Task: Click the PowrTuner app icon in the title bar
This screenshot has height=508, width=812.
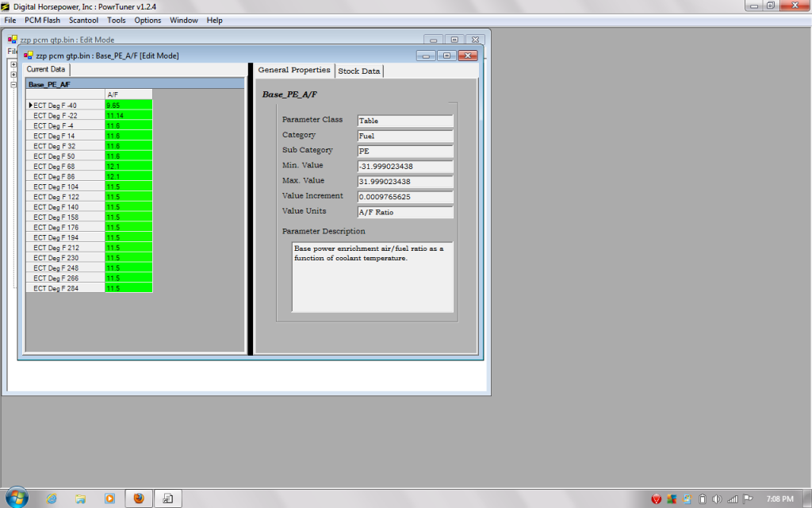Action: coord(6,6)
